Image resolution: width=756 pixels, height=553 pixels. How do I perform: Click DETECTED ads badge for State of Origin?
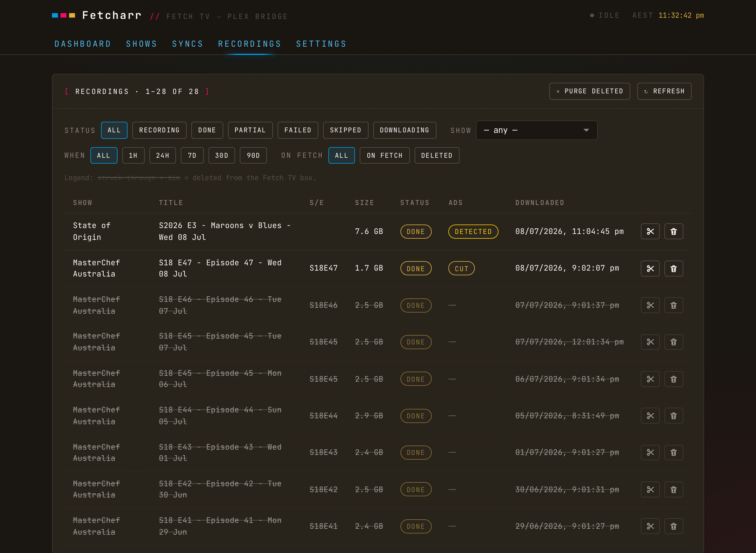tap(473, 232)
